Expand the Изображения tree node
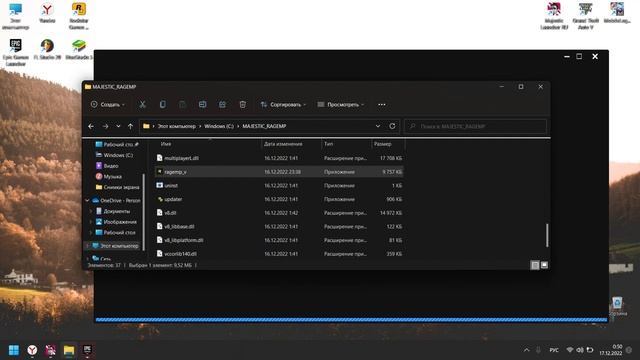The height and width of the screenshot is (360, 640). [91, 222]
